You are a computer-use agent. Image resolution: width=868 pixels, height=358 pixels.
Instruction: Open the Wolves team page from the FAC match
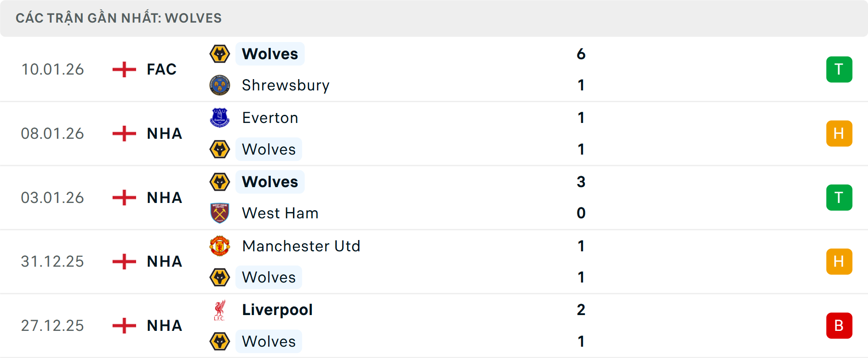(270, 53)
